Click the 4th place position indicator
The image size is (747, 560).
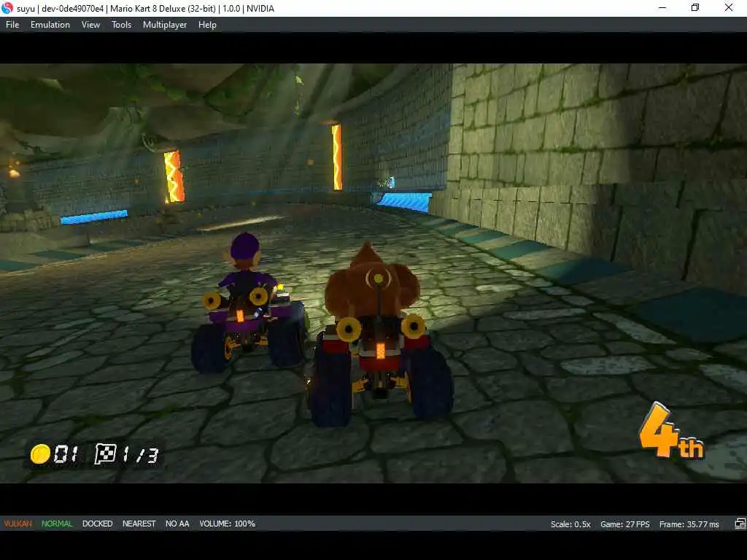coord(671,432)
